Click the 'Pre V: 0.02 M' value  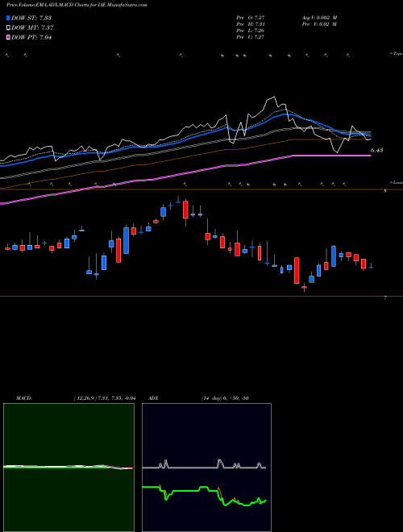tap(319, 24)
